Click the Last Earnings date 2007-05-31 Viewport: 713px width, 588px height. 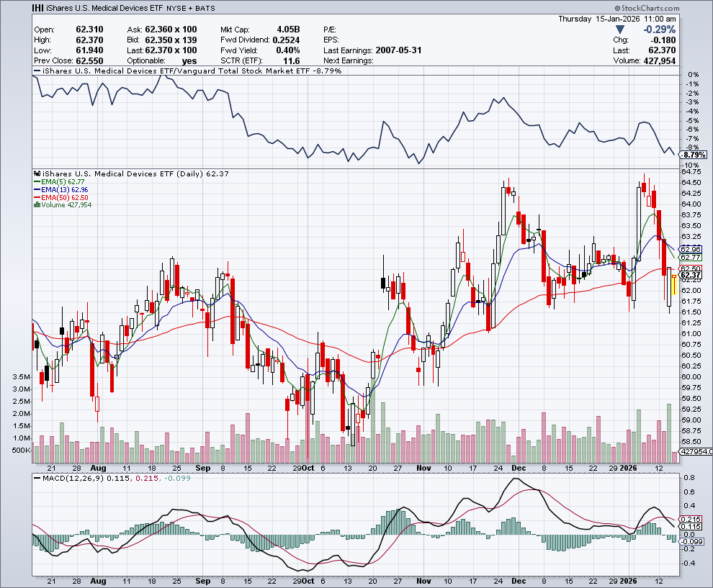(399, 50)
